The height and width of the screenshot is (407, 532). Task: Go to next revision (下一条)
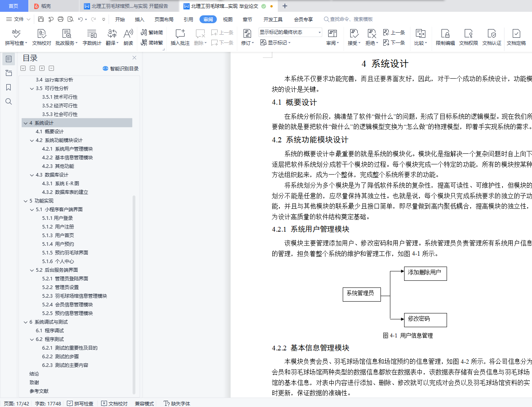[x=394, y=42]
